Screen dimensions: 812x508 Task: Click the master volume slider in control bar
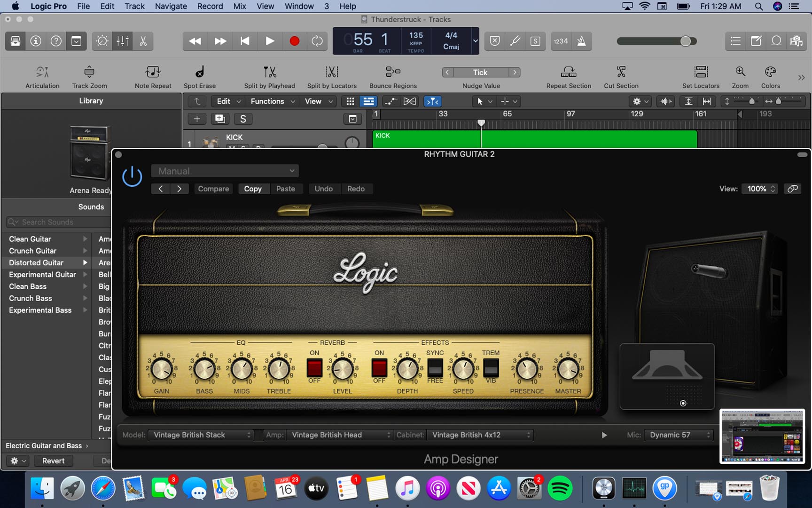tap(657, 41)
